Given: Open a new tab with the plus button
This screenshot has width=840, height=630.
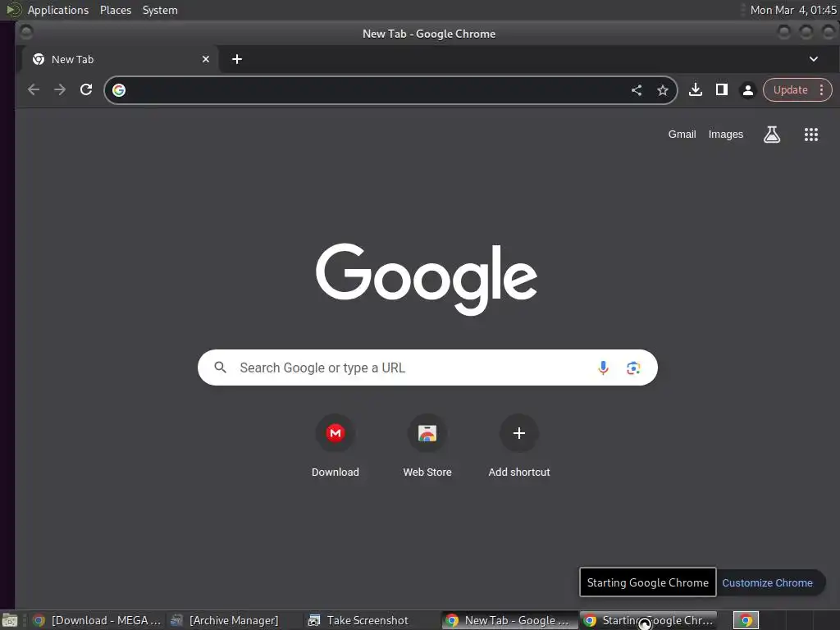Looking at the screenshot, I should pos(237,59).
